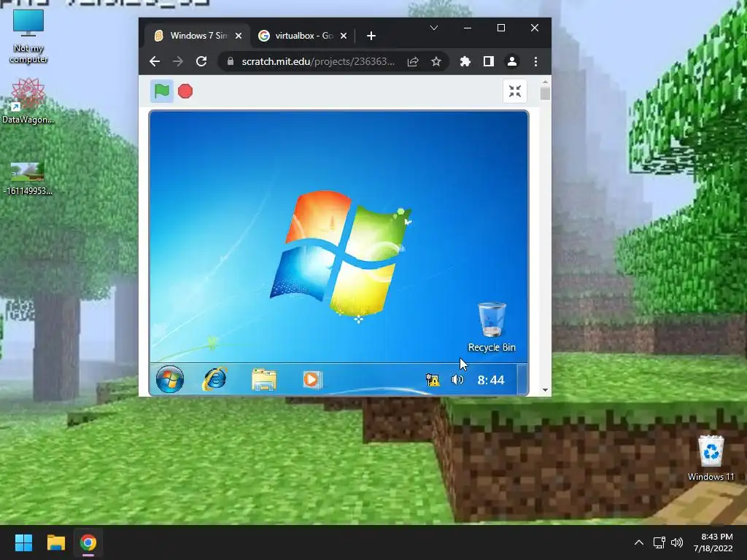
Task: Click the scratch.mit.edu address bar
Action: (x=318, y=61)
